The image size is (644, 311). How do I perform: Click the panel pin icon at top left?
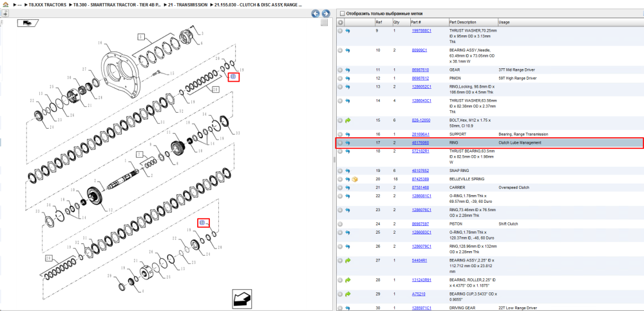pyautogui.click(x=6, y=14)
